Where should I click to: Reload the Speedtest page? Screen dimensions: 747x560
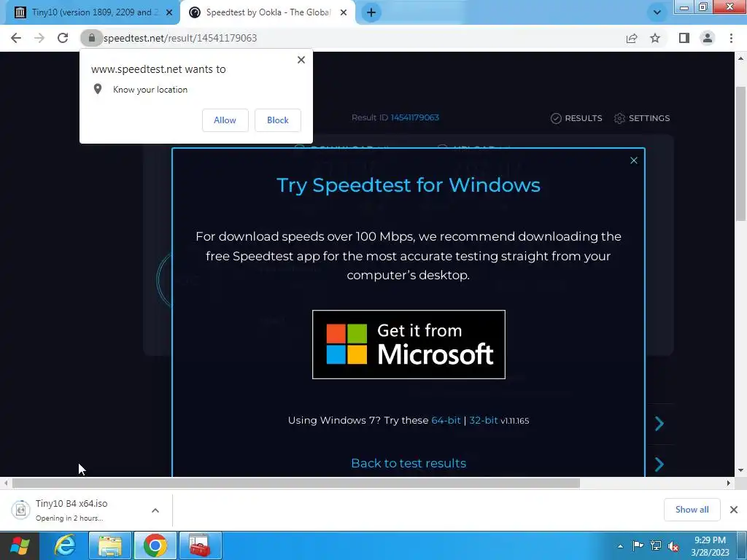coord(63,38)
